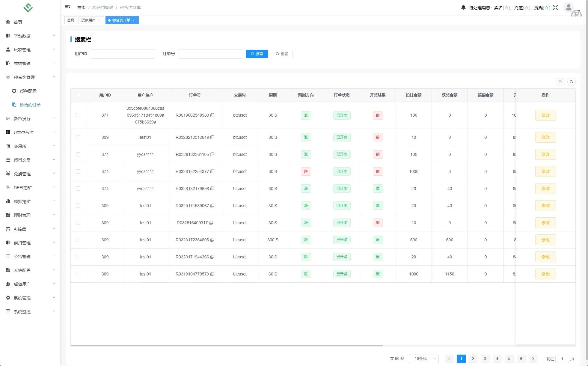The width and height of the screenshot is (588, 366).
Task: Click the round refresh icon above table
Action: [x=572, y=82]
